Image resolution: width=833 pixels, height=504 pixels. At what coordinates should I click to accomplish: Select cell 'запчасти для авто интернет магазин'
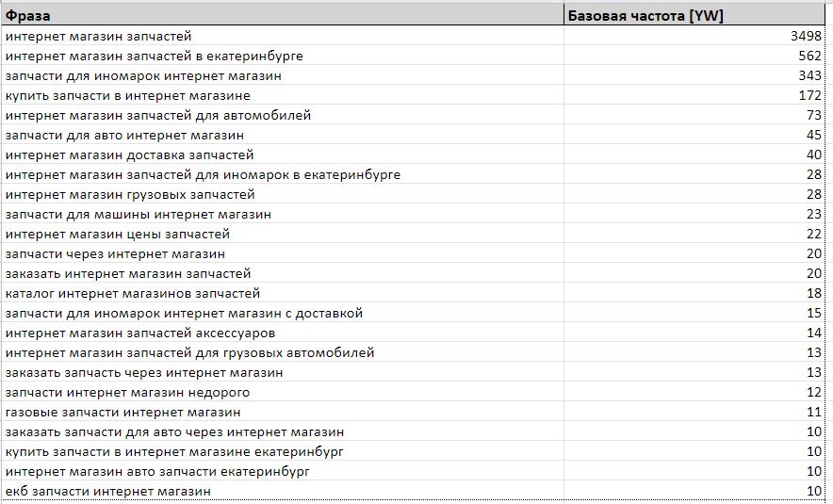[282, 135]
